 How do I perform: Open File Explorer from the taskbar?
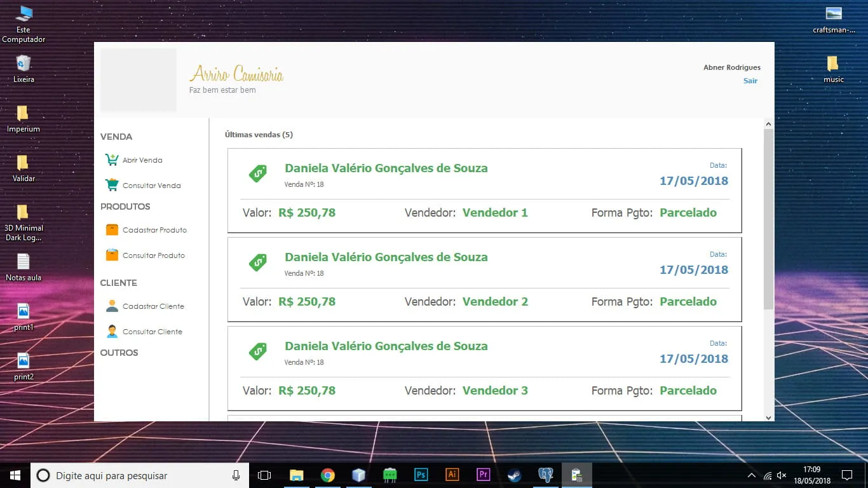(296, 475)
